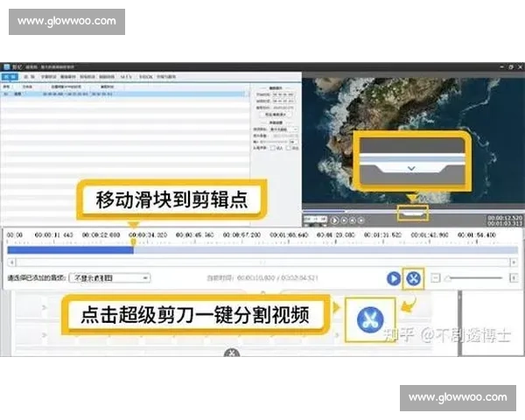Click the fourth small round button under the preview
Viewport: 525px width, 420px height.
point(360,220)
